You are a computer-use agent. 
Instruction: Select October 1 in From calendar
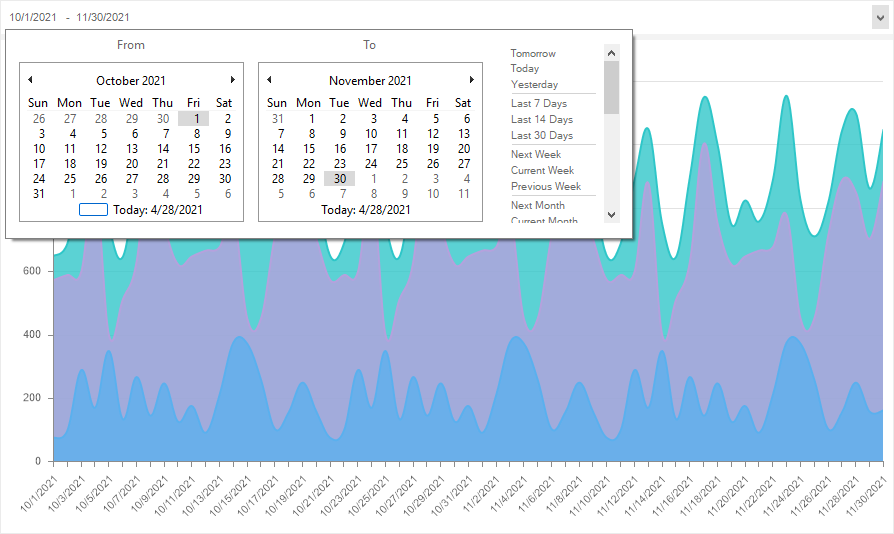pos(194,118)
